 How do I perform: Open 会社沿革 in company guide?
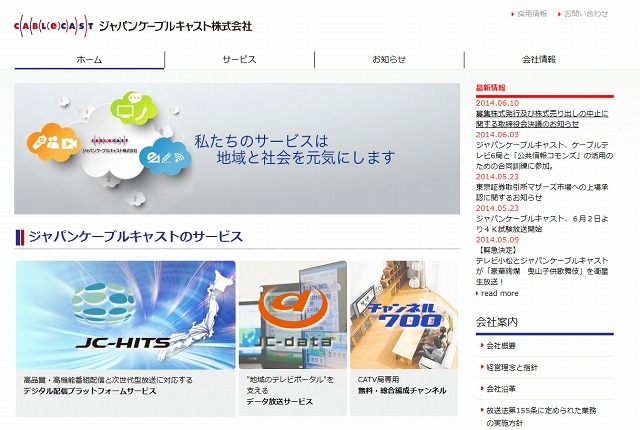(501, 389)
